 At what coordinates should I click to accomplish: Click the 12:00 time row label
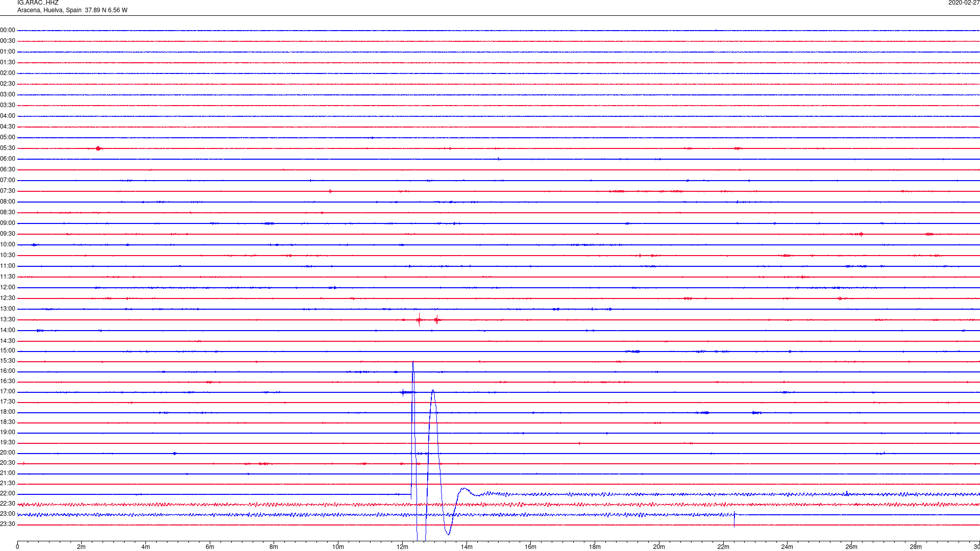[8, 287]
